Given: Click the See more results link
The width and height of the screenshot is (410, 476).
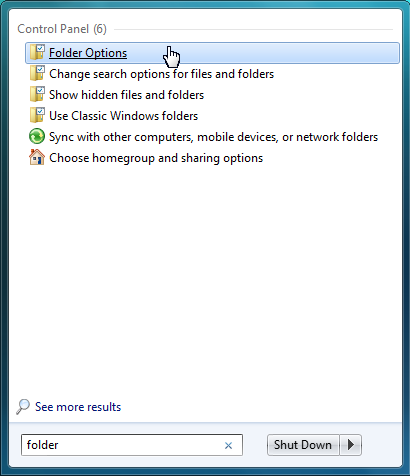Looking at the screenshot, I should point(78,407).
